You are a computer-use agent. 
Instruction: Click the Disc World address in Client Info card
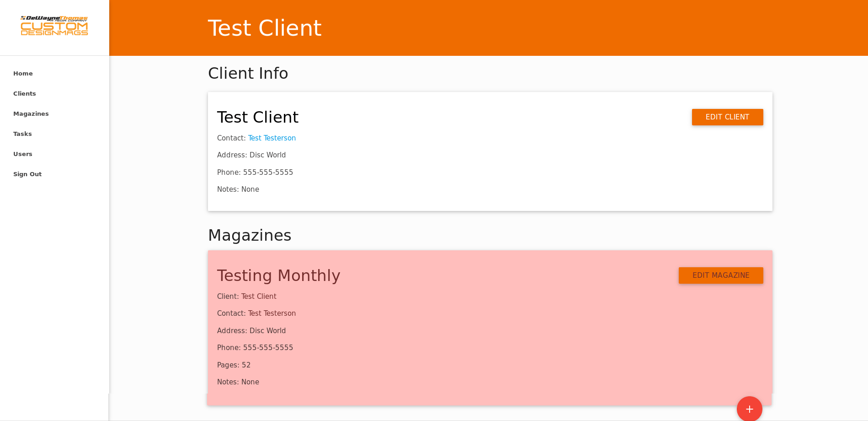point(267,155)
